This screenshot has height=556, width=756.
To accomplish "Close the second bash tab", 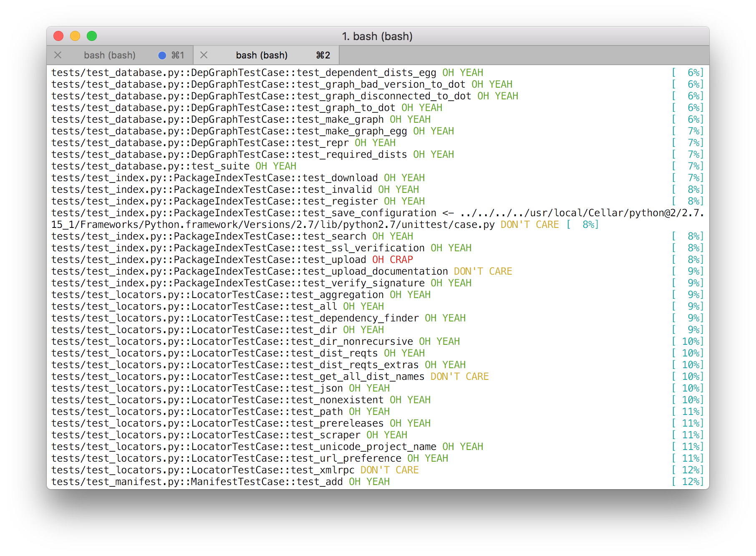I will 204,55.
